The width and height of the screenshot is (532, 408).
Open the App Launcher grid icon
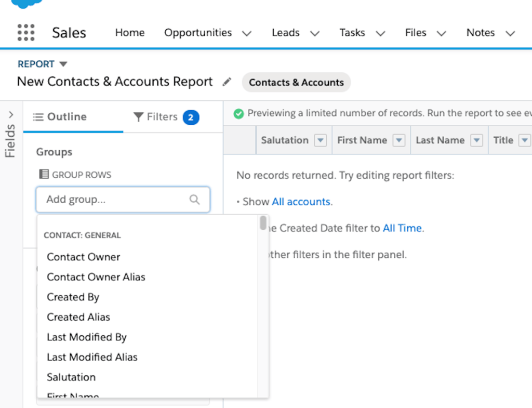click(x=26, y=32)
